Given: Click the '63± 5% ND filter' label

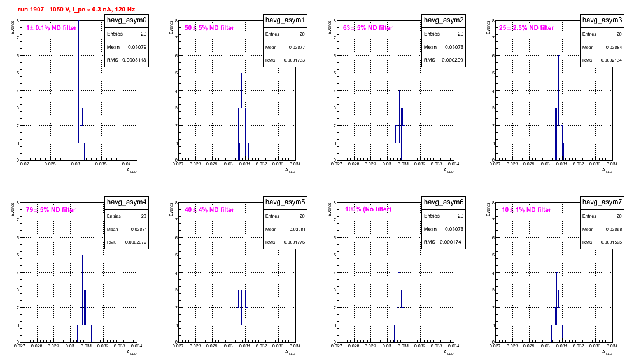Looking at the screenshot, I should coord(368,28).
